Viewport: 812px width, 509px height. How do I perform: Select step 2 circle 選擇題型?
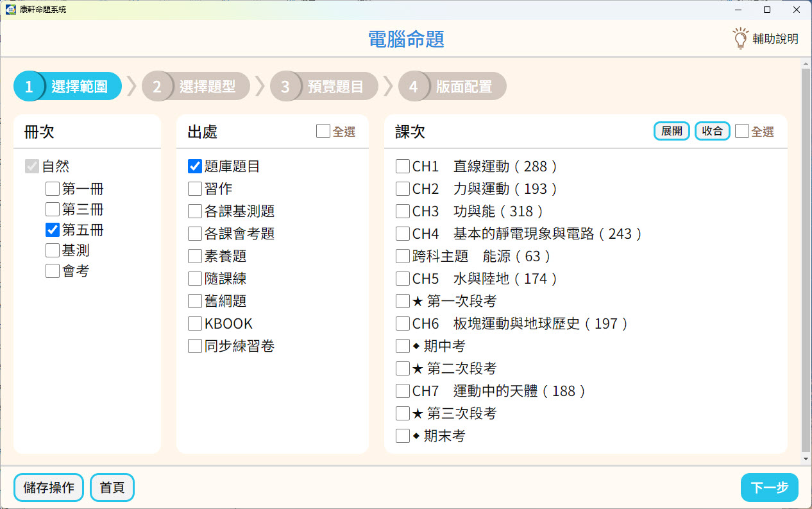157,87
